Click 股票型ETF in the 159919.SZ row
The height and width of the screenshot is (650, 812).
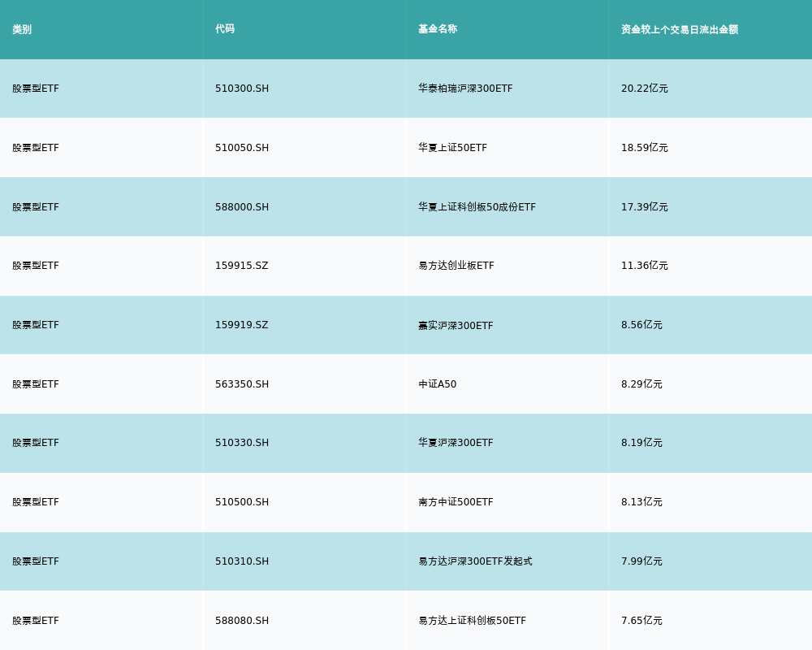[36, 325]
